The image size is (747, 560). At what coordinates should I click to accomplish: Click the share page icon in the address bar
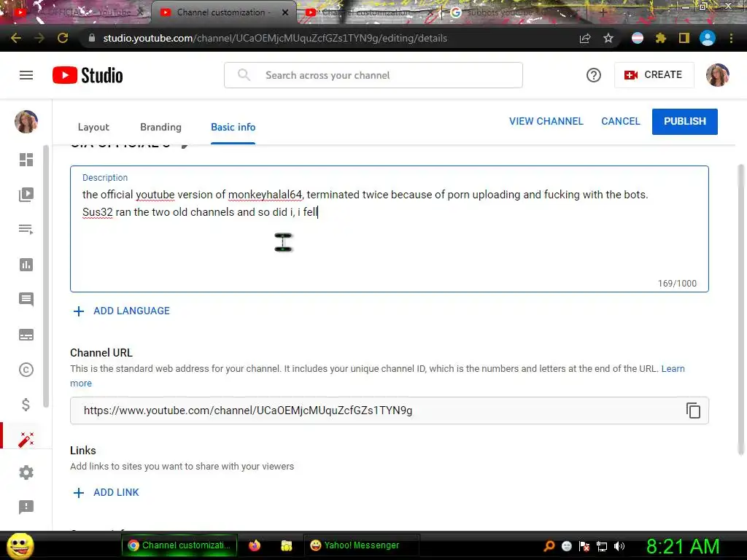point(585,38)
